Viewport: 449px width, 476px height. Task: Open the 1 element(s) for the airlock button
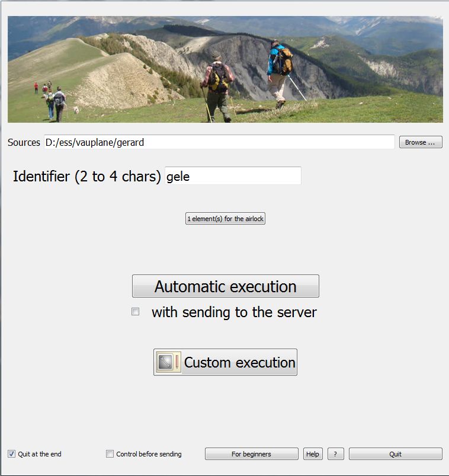pos(225,219)
